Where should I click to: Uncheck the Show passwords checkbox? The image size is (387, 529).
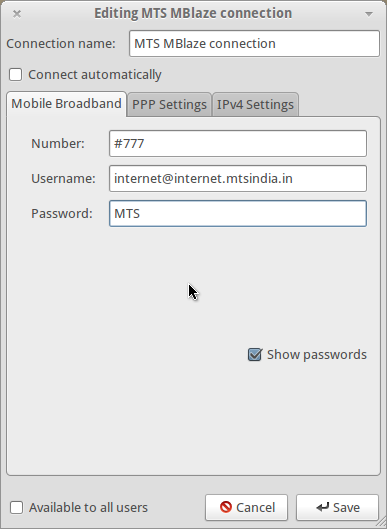(x=255, y=355)
